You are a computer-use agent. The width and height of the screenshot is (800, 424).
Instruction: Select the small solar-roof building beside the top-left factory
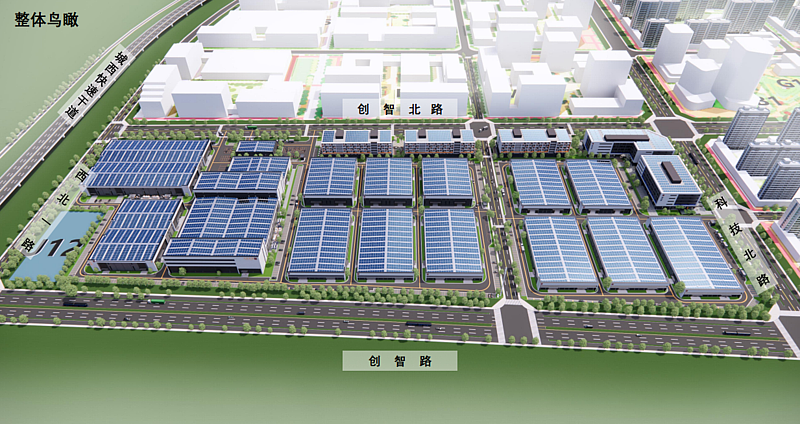257,147
